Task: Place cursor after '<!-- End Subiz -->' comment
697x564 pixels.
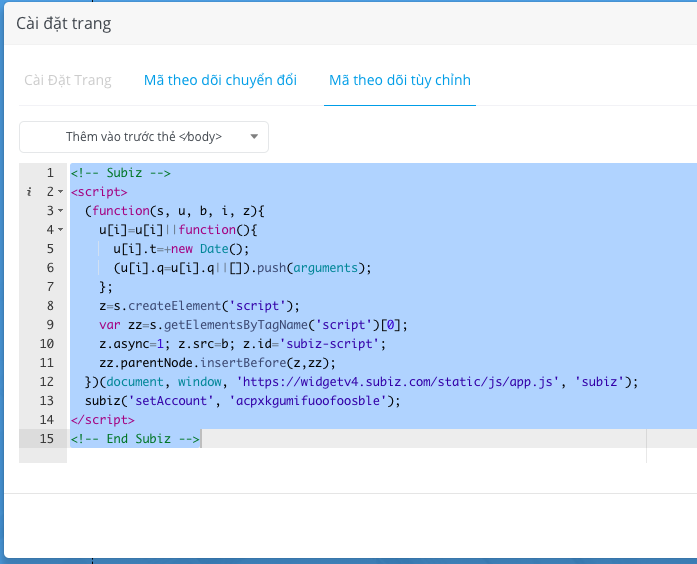Action: (x=200, y=439)
